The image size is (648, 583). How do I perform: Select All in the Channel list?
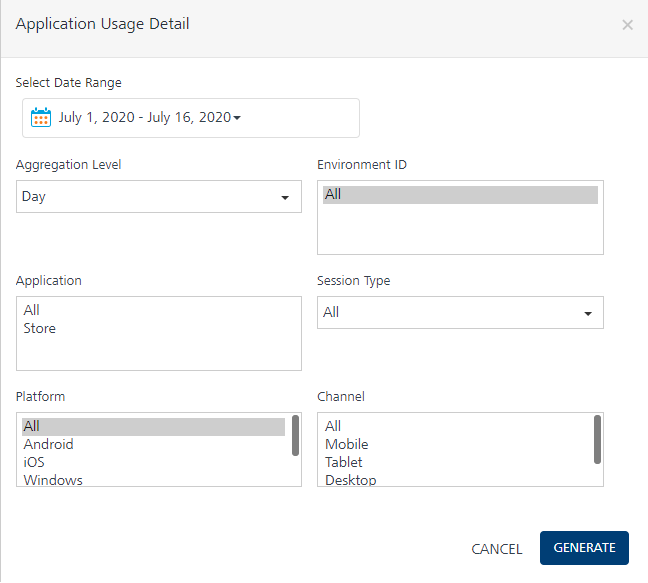[x=333, y=427]
